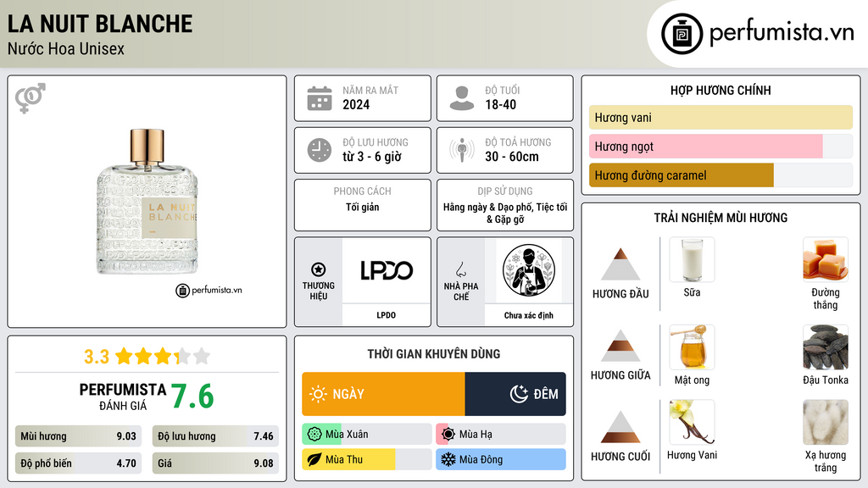
Task: Click the launch year value 2024
Action: tap(356, 104)
